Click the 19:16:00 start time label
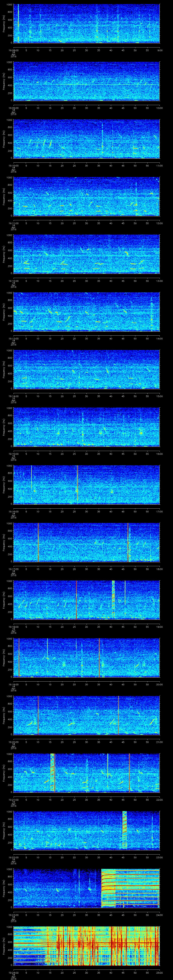Screen dimensions: 173x980 (13, 511)
